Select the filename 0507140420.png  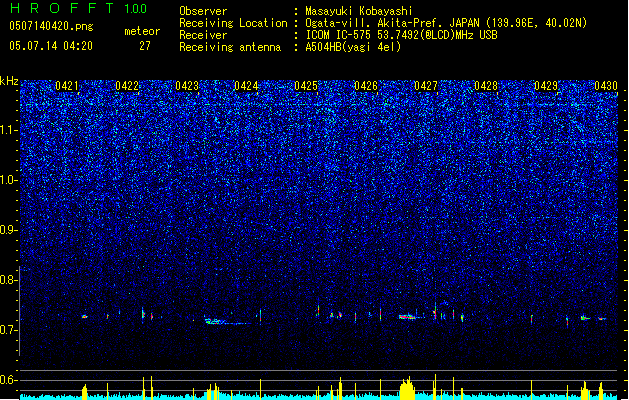point(51,26)
